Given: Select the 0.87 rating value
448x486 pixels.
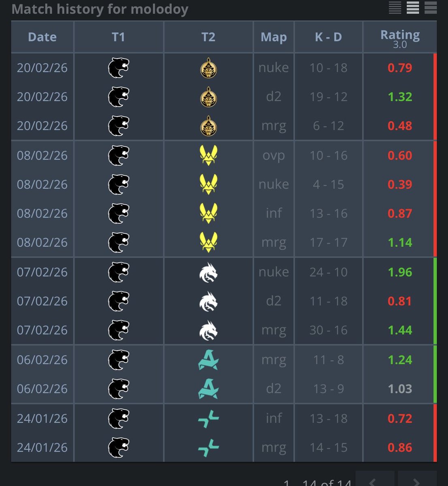Looking at the screenshot, I should (x=400, y=213).
